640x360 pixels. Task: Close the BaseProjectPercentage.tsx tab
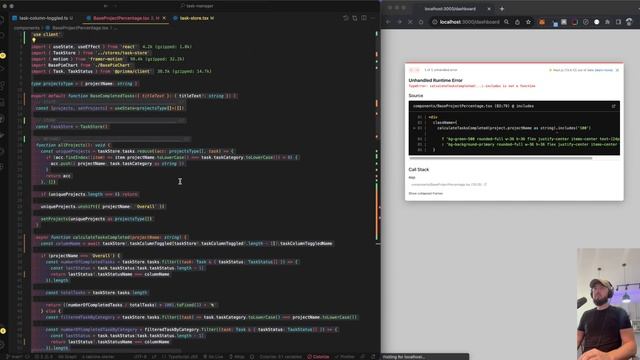(164, 18)
